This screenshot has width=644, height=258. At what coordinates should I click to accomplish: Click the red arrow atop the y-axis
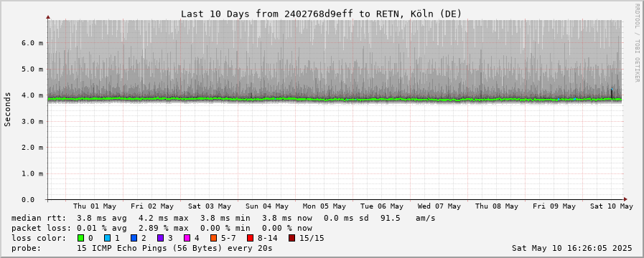[48, 17]
